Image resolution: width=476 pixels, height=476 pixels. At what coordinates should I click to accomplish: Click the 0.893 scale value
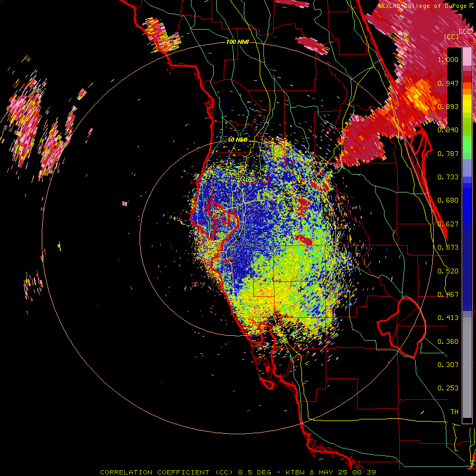click(448, 106)
